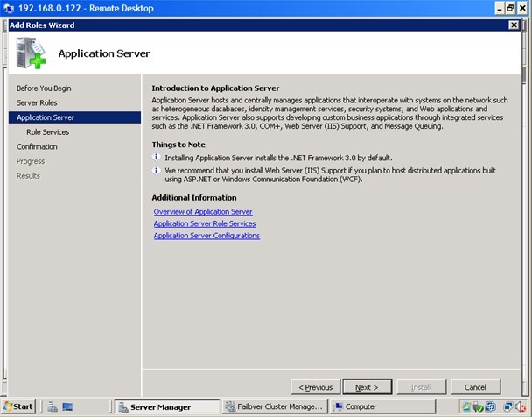Screen dimensions: 532x417
Task: Minimize the Remote Desktop window
Action: click(x=499, y=8)
